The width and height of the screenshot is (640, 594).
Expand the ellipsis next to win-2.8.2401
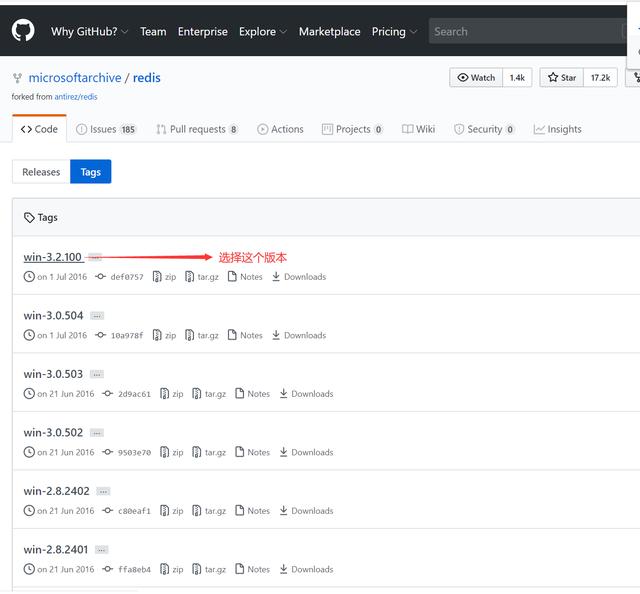(102, 550)
